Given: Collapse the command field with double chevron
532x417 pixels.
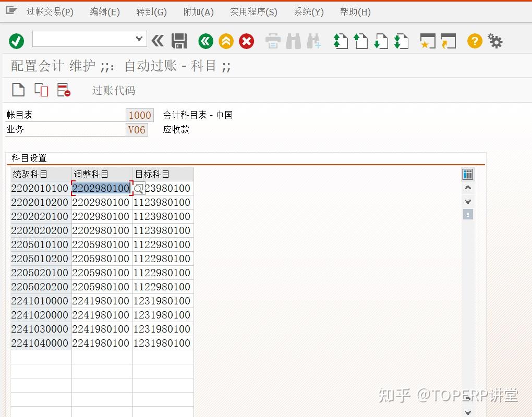Looking at the screenshot, I should coord(158,41).
